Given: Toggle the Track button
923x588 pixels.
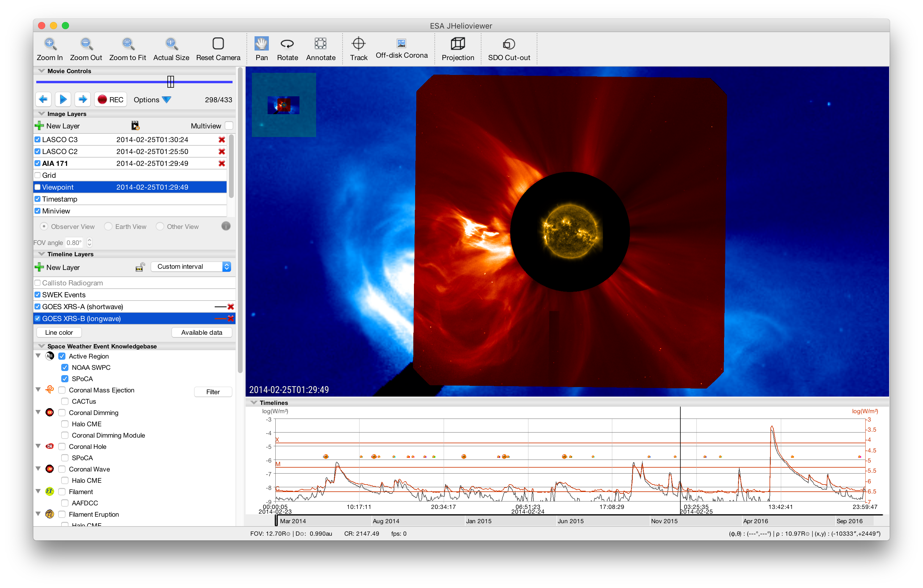Looking at the screenshot, I should 358,49.
